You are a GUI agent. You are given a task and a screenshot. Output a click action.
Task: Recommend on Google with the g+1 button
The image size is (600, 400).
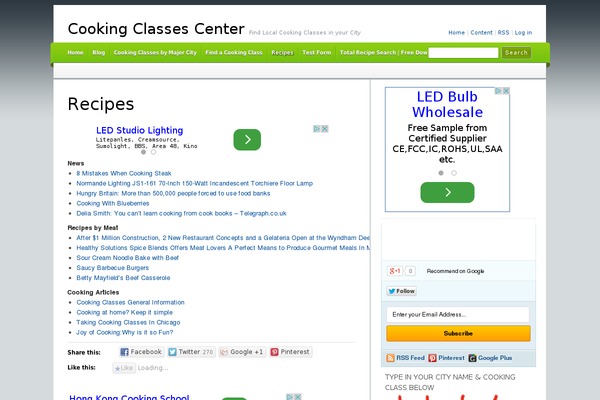(x=395, y=271)
